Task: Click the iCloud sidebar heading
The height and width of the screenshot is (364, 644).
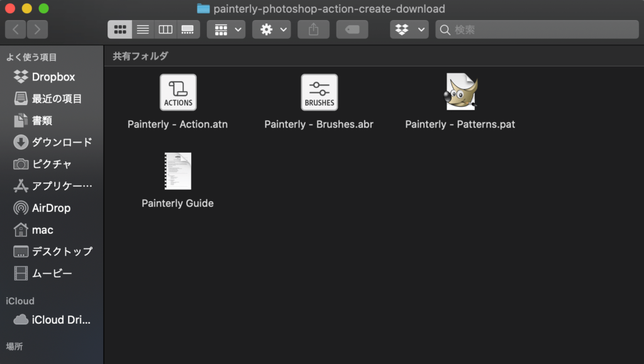Action: [x=20, y=301]
